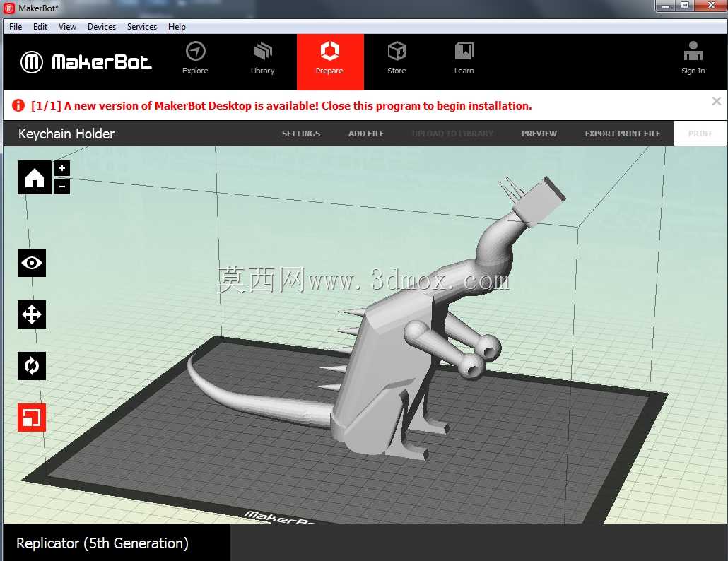Open the Devices menu
728x561 pixels.
(102, 26)
